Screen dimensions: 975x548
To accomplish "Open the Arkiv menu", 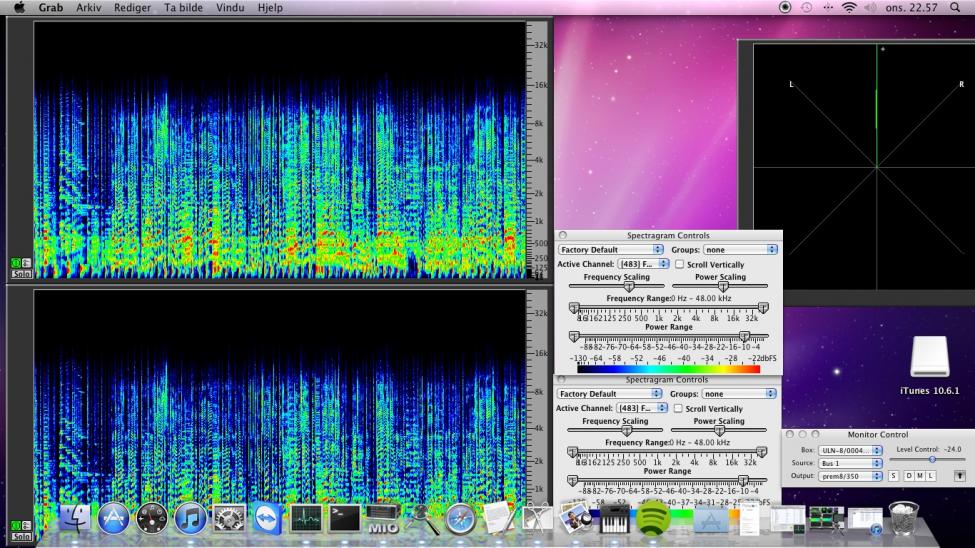I will point(88,7).
